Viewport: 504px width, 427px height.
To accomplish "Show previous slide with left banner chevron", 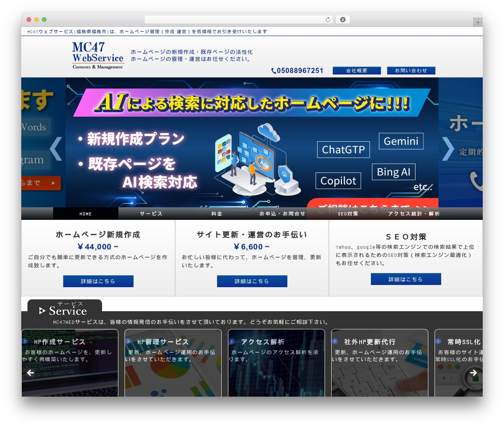I will 56,149.
